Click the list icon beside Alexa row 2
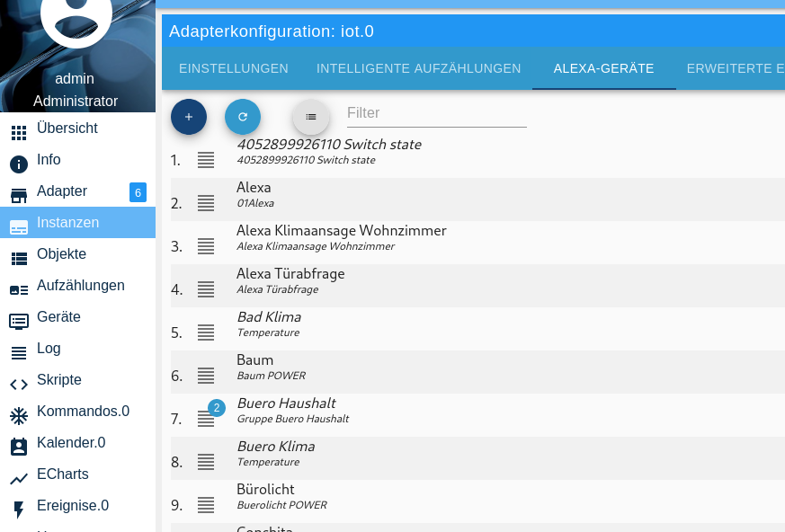Screen dimensions: 785x532 pyautogui.click(x=206, y=203)
